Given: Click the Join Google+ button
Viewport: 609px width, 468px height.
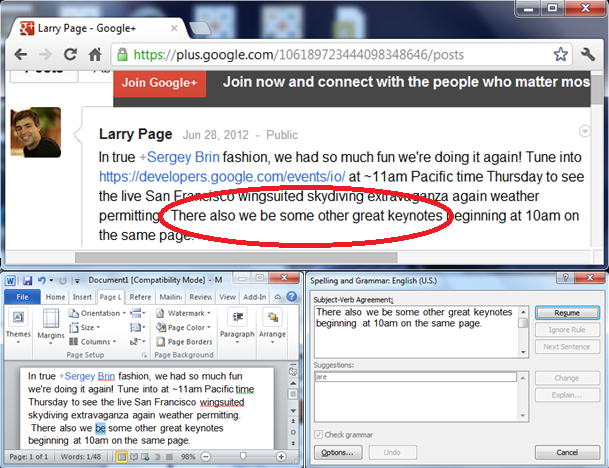Looking at the screenshot, I should point(159,83).
